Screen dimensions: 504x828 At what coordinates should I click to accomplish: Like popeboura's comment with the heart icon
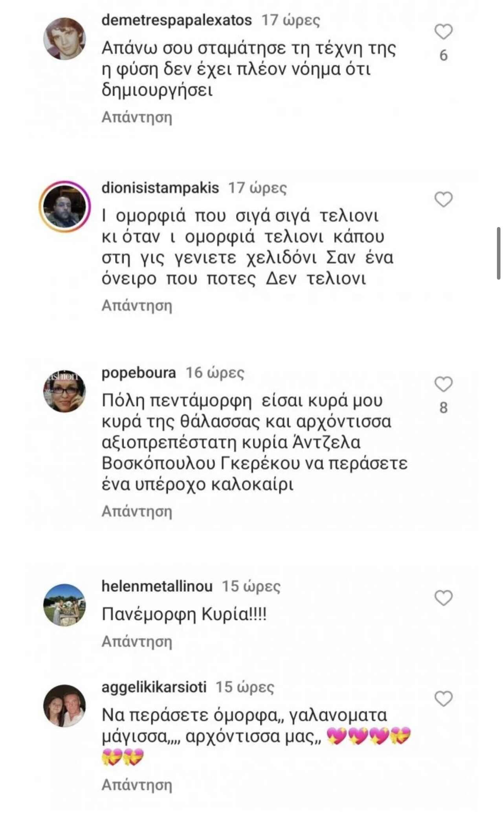click(444, 384)
